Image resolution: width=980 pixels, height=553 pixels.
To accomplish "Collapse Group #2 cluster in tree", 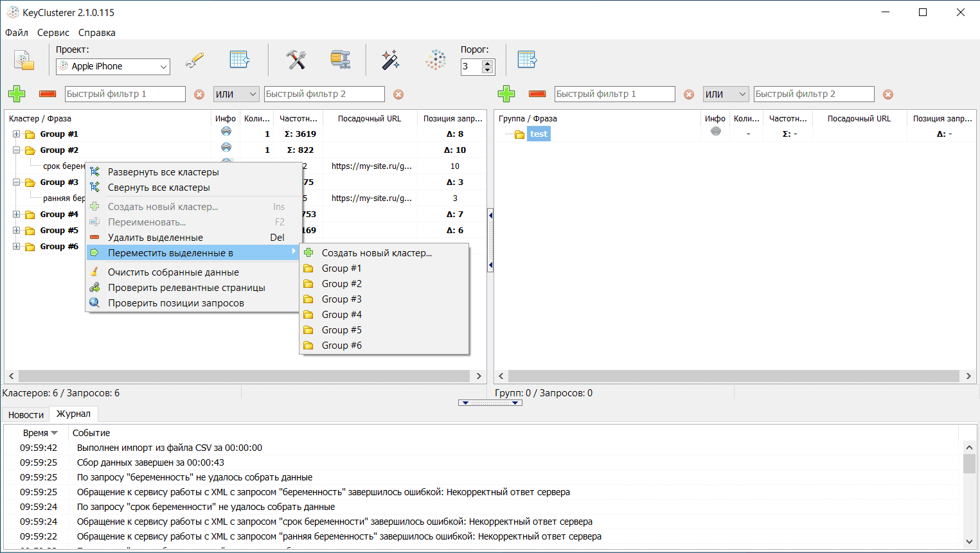I will click(x=16, y=150).
